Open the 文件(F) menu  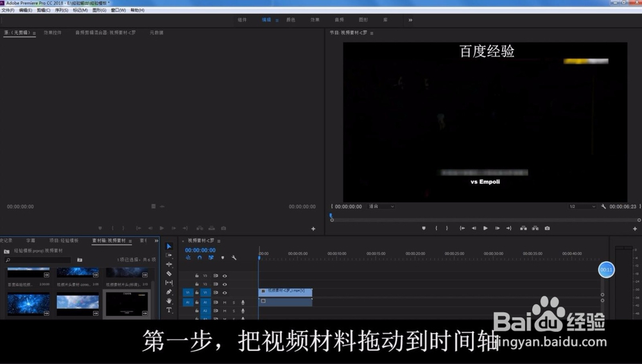8,10
